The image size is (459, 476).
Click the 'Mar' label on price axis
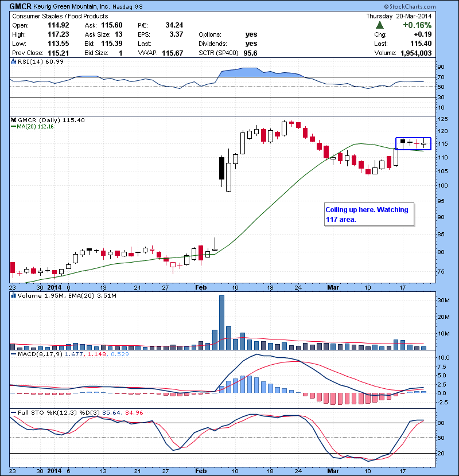[x=333, y=287]
